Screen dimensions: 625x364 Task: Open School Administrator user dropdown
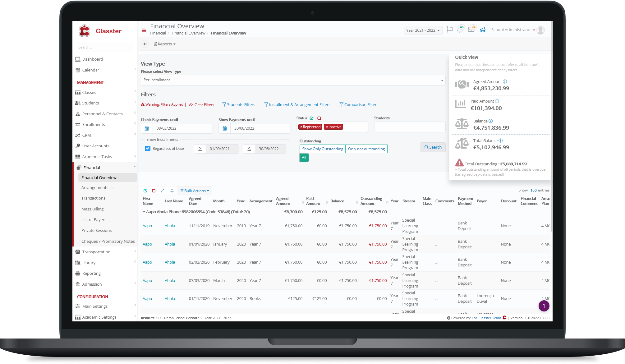pos(513,30)
